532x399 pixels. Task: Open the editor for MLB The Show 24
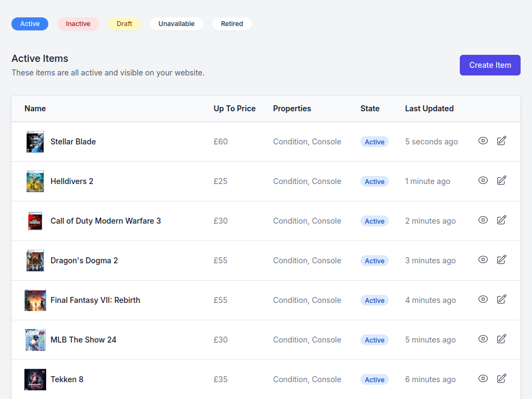[x=502, y=339]
